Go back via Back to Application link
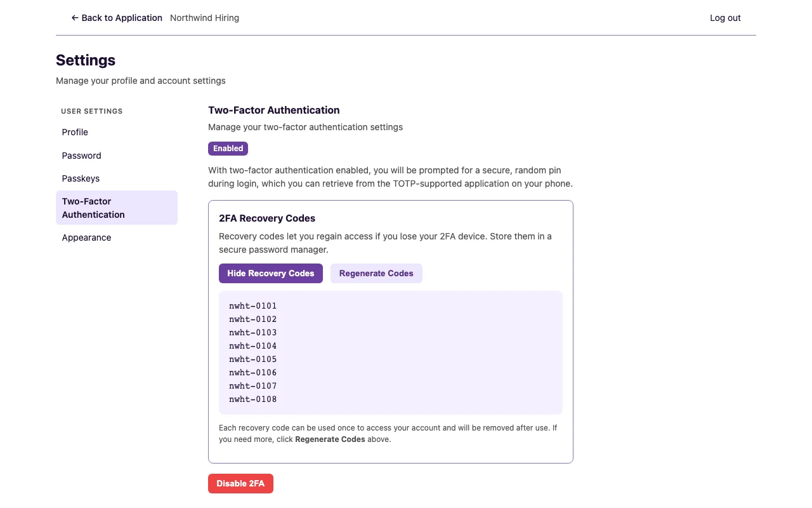The image size is (812, 508). (117, 18)
